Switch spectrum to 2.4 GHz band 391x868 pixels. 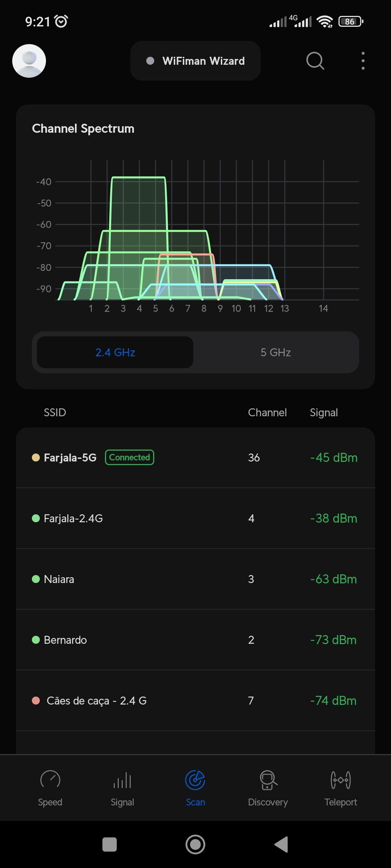coord(115,352)
